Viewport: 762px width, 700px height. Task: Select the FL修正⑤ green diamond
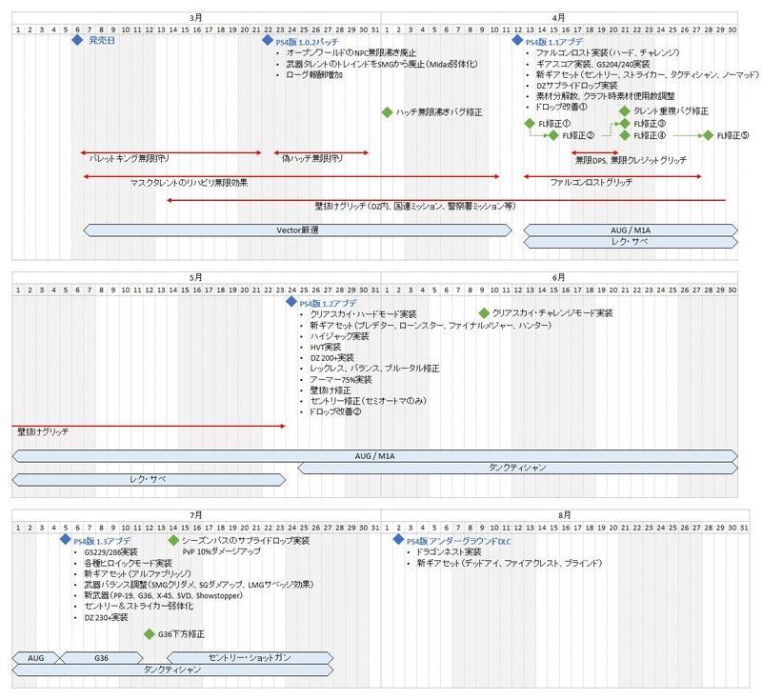(x=709, y=135)
